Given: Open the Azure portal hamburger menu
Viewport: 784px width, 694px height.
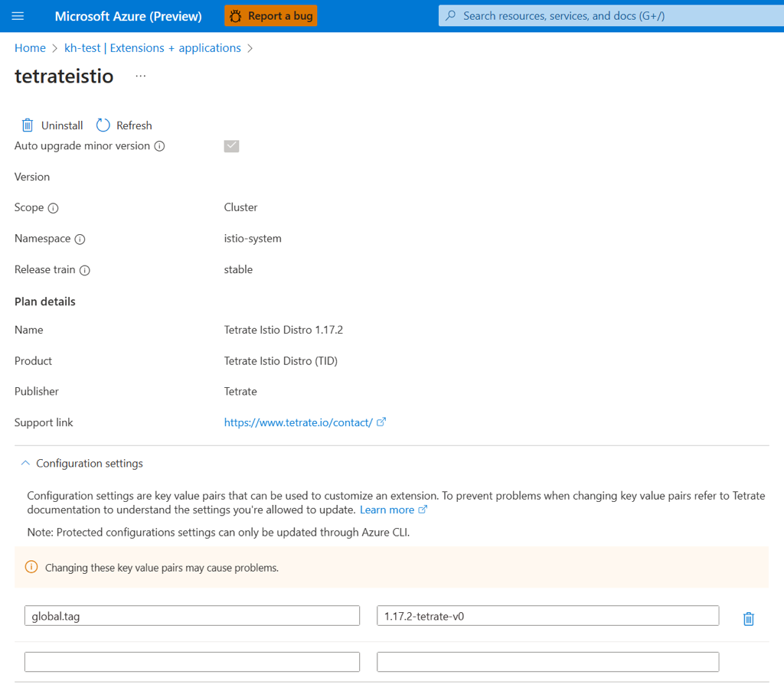Looking at the screenshot, I should click(x=18, y=15).
